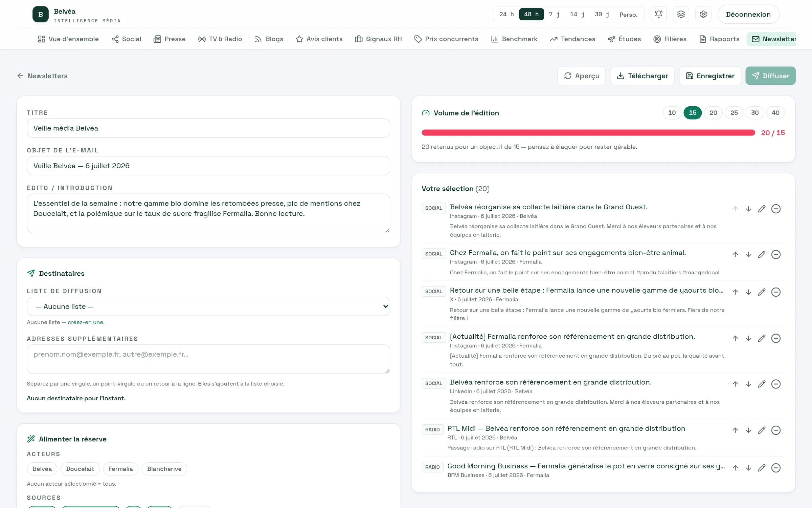Toggle the Blancherive actor chip
Image resolution: width=812 pixels, height=508 pixels.
point(164,469)
